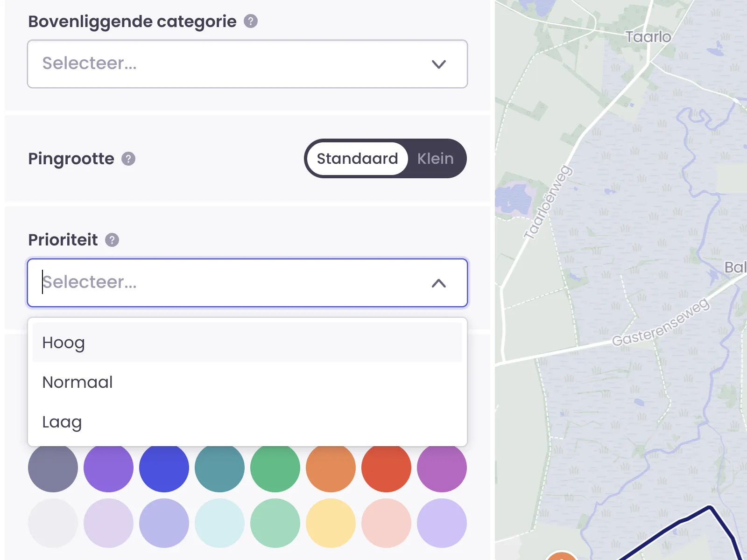
Task: Select the orange color swatch
Action: pos(331,468)
